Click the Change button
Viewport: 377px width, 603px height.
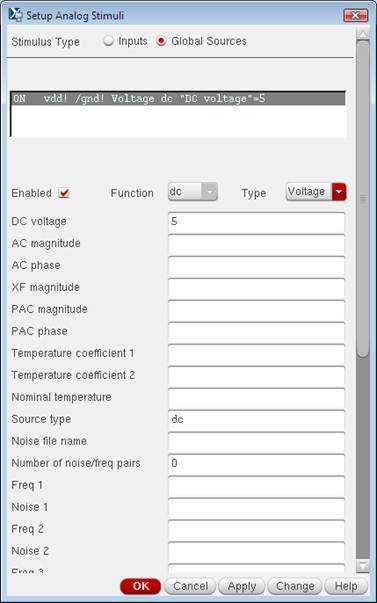pos(295,586)
